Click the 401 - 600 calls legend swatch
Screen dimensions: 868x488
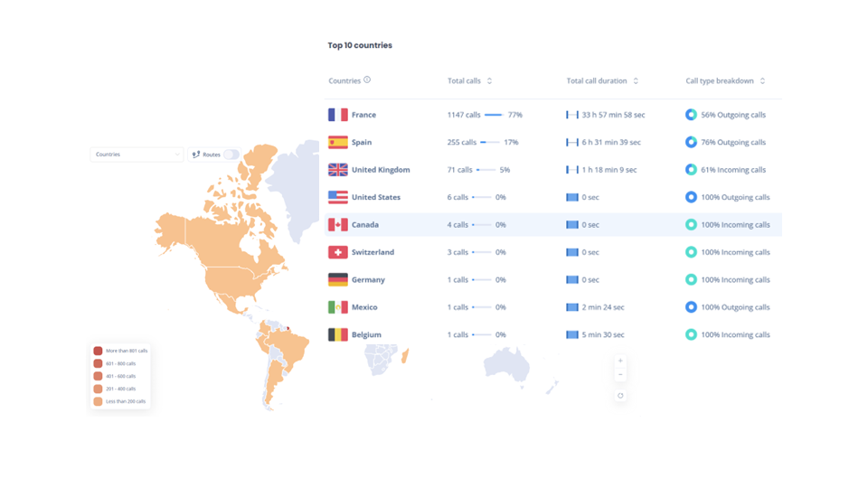98,376
